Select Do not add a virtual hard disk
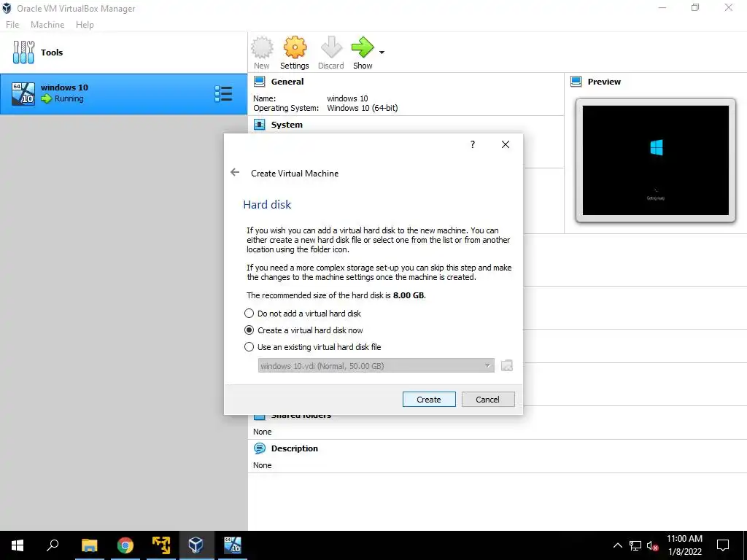This screenshot has width=747, height=560. point(304,314)
